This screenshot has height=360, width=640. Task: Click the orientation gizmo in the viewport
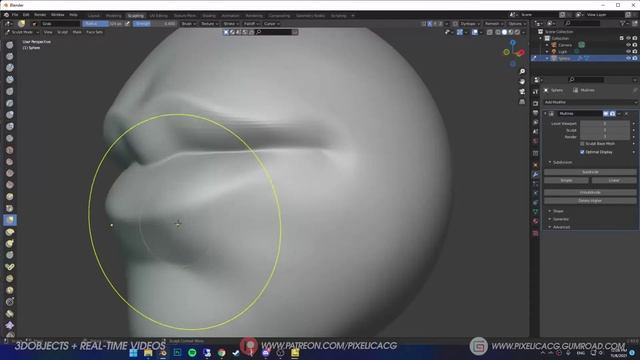click(513, 52)
